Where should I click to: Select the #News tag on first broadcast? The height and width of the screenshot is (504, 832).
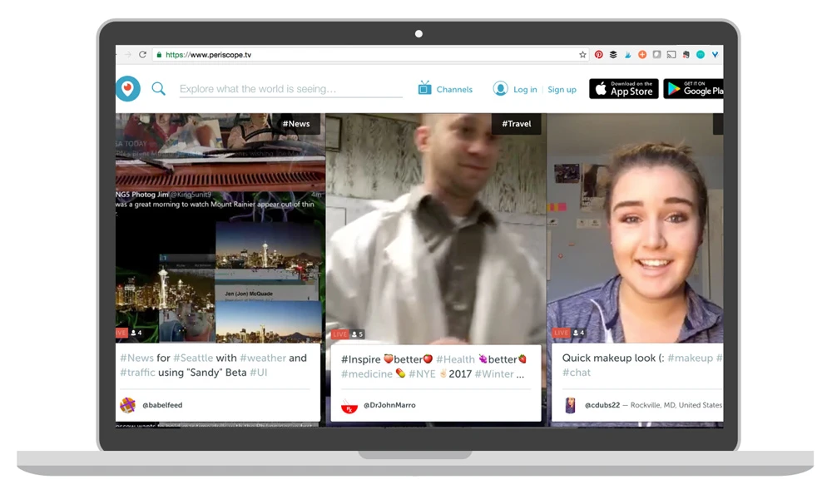(296, 124)
